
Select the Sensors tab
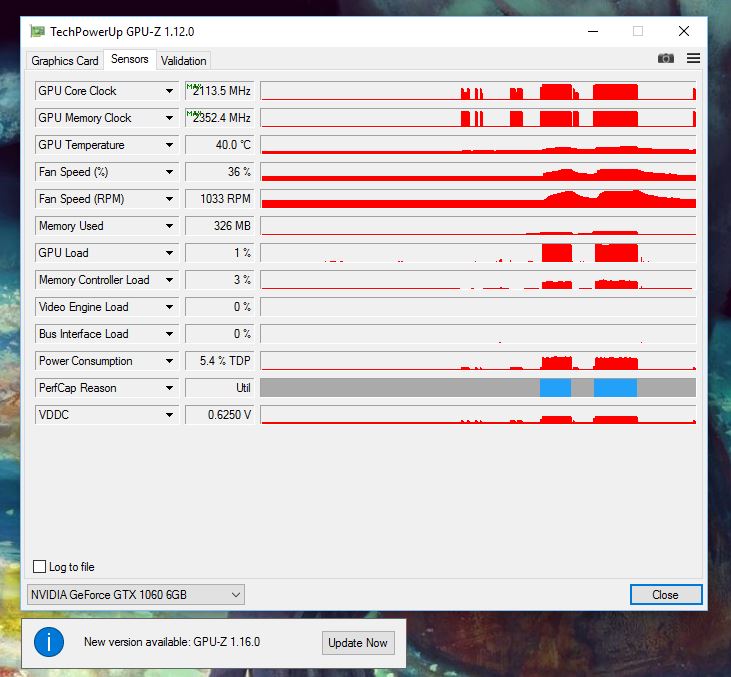click(x=130, y=59)
